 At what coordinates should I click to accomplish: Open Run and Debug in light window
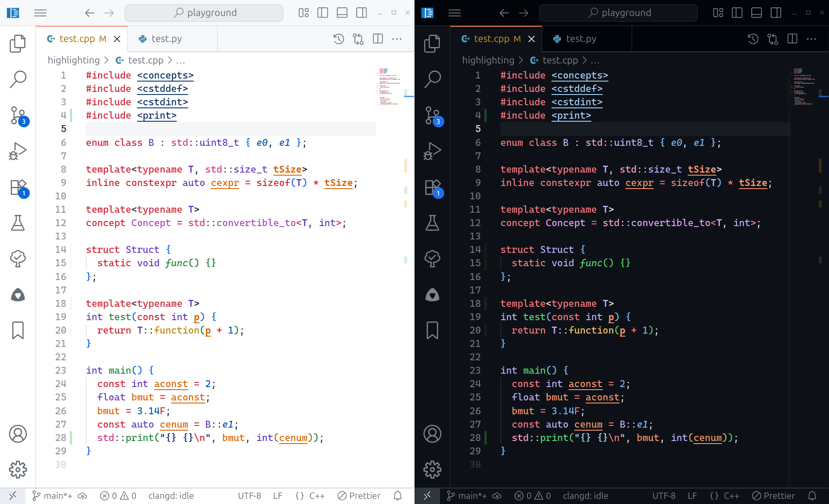click(18, 151)
